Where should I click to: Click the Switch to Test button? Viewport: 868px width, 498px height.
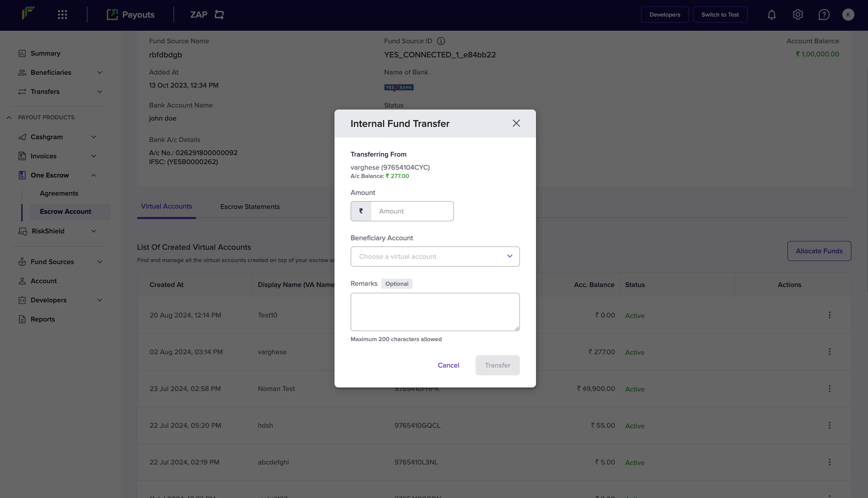click(x=720, y=15)
